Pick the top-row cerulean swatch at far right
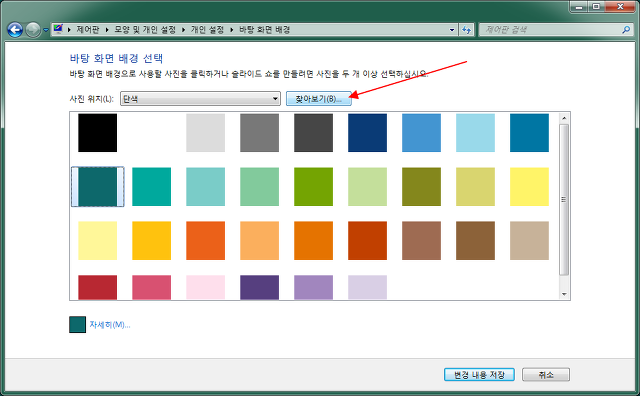The width and height of the screenshot is (640, 396). click(x=529, y=133)
